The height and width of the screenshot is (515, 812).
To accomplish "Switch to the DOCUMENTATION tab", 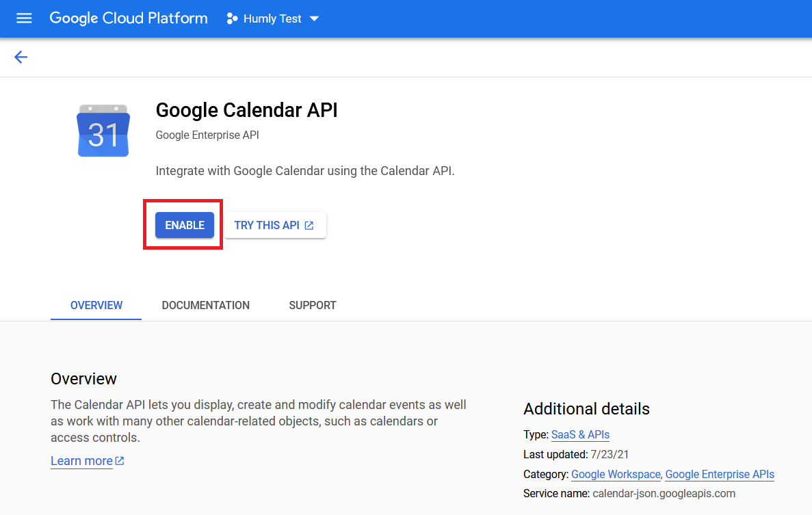I will pos(205,305).
